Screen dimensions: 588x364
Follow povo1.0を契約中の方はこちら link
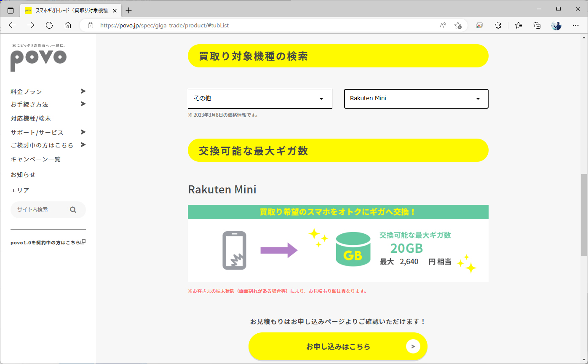[45, 242]
